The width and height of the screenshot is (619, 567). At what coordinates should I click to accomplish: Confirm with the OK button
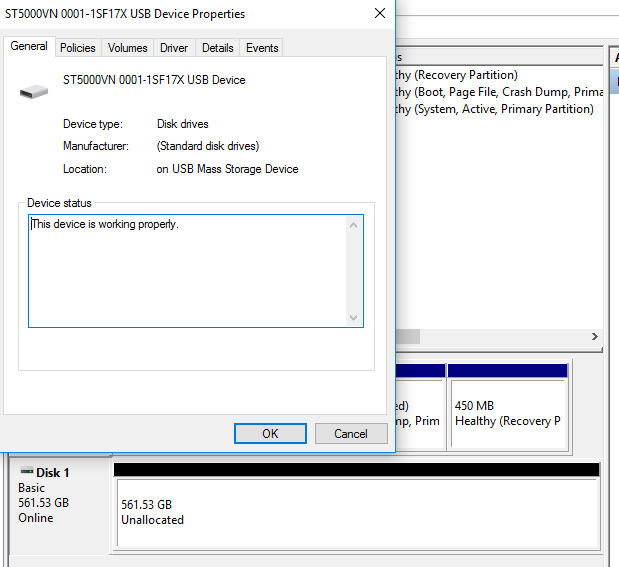(x=270, y=434)
